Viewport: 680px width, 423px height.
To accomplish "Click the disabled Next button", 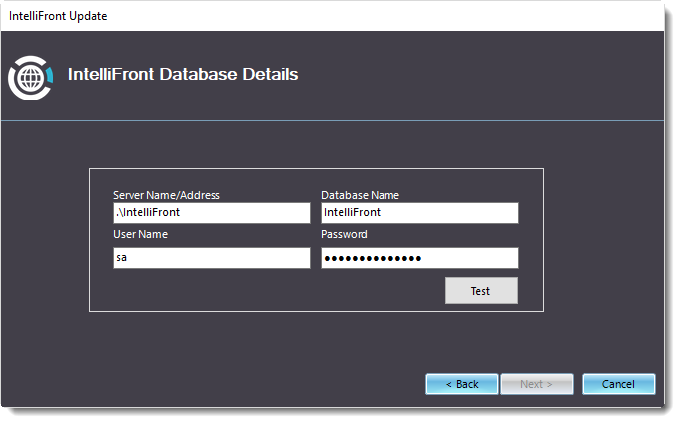I will (537, 384).
